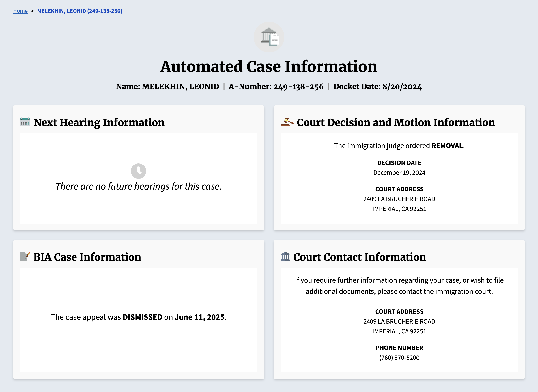Click the no future hearings message

[138, 186]
